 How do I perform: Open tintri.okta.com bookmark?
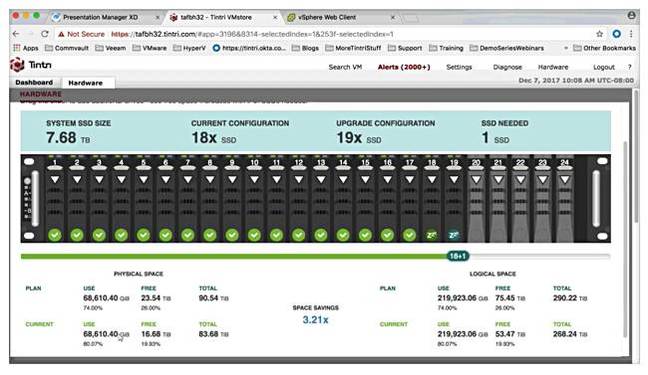pyautogui.click(x=249, y=48)
